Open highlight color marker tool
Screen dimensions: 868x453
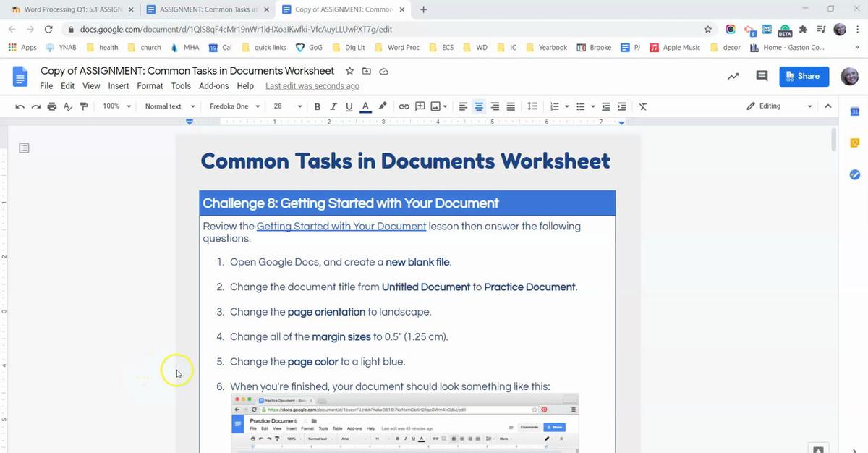pyautogui.click(x=383, y=106)
